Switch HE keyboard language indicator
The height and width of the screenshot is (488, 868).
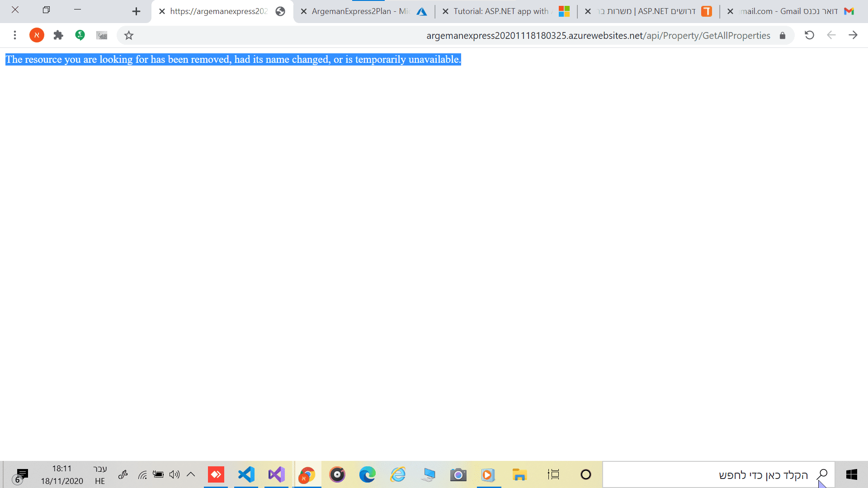tap(100, 474)
